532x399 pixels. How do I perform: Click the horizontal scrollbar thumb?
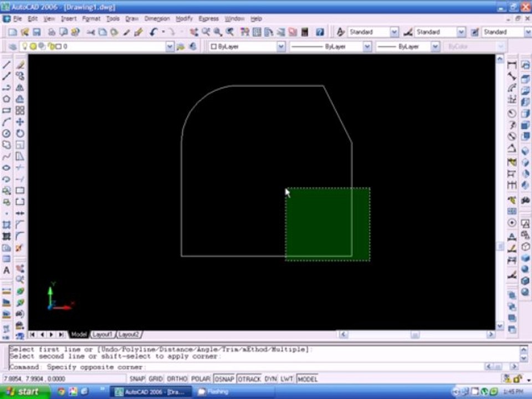tap(415, 335)
